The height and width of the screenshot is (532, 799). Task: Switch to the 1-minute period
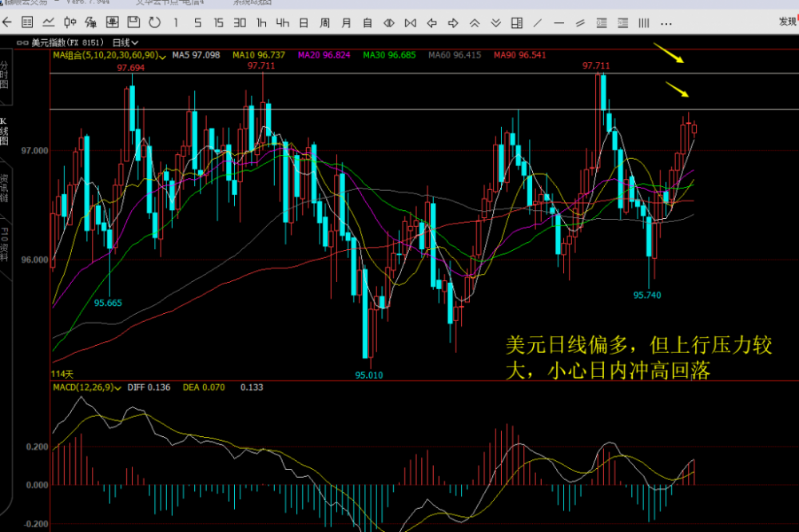(x=176, y=22)
